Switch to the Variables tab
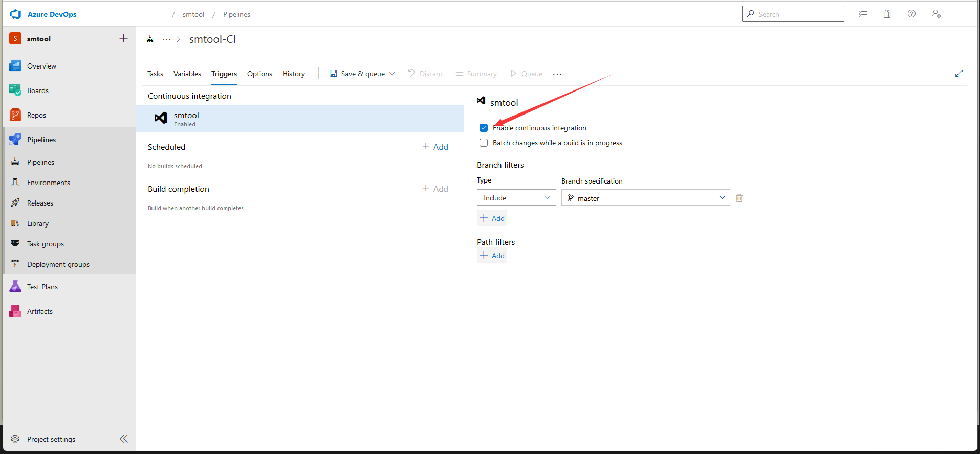Screen dimensions: 980x454 pyautogui.click(x=187, y=74)
